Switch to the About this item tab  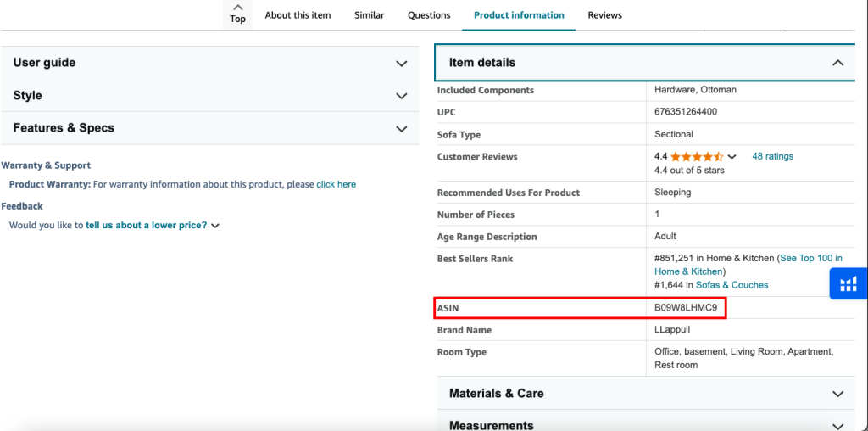[298, 15]
